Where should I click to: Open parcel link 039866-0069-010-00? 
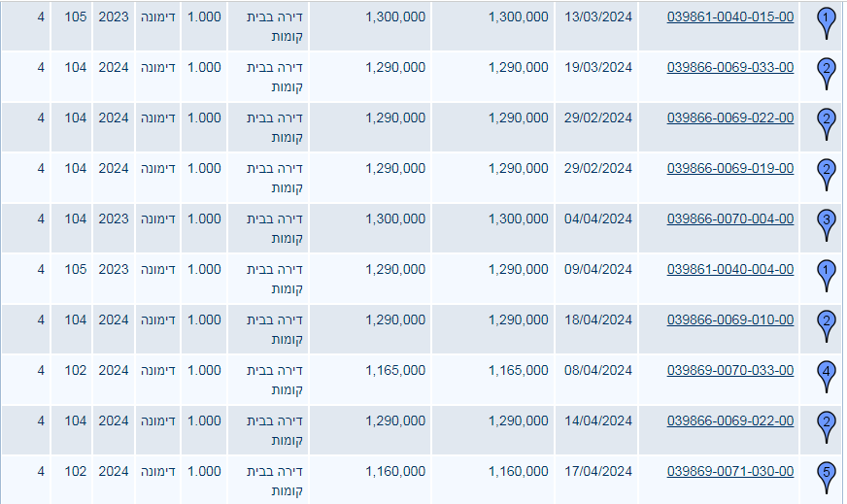[x=730, y=319]
